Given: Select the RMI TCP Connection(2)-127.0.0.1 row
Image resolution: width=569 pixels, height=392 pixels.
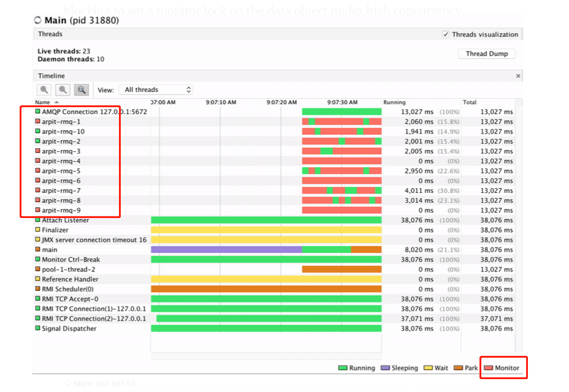Looking at the screenshot, I should [x=274, y=318].
